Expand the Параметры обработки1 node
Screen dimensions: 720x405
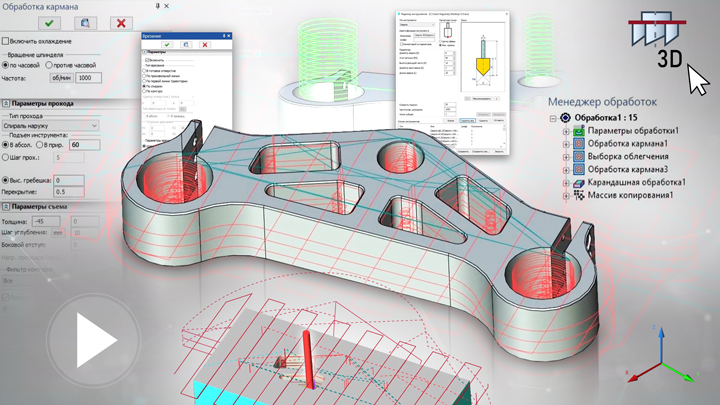tap(566, 131)
